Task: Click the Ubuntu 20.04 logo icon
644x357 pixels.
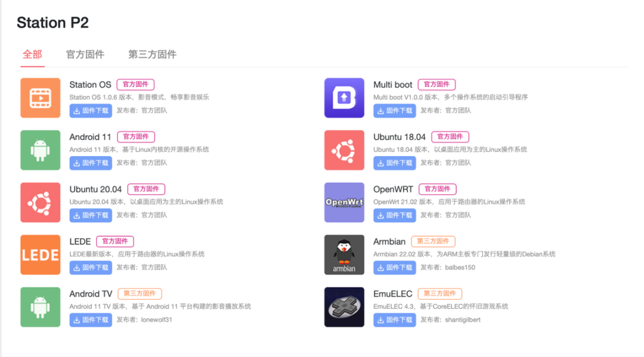Action: (40, 202)
